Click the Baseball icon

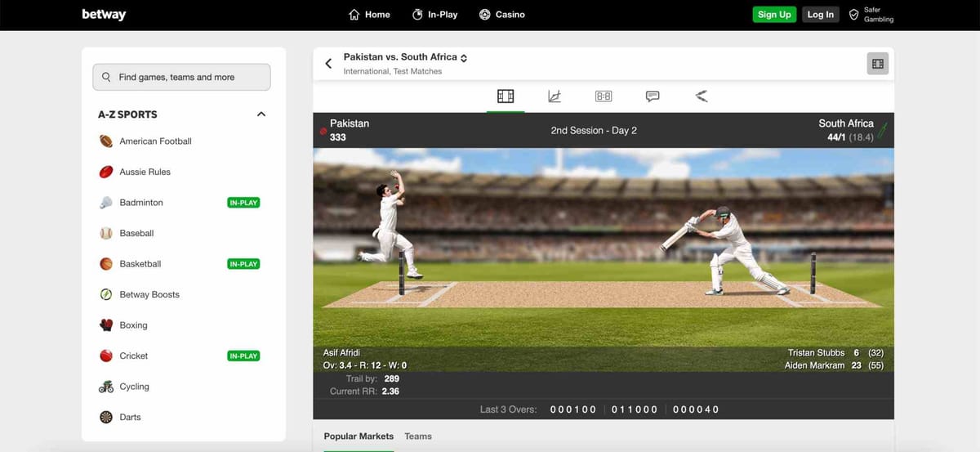pyautogui.click(x=106, y=233)
